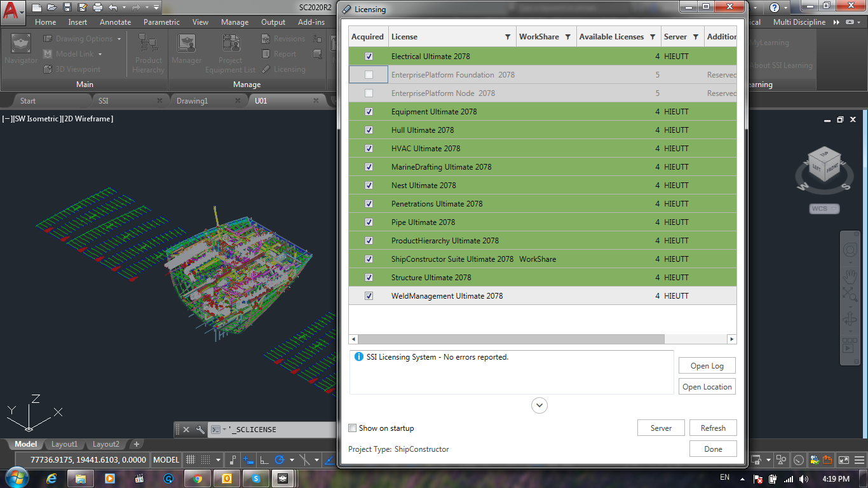Open the Parametric ribbon tab
Screen dimensions: 868x488
click(x=161, y=22)
